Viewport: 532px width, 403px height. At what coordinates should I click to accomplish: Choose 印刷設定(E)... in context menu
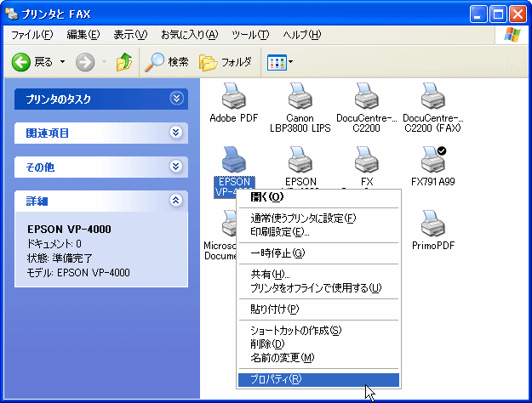(x=318, y=232)
